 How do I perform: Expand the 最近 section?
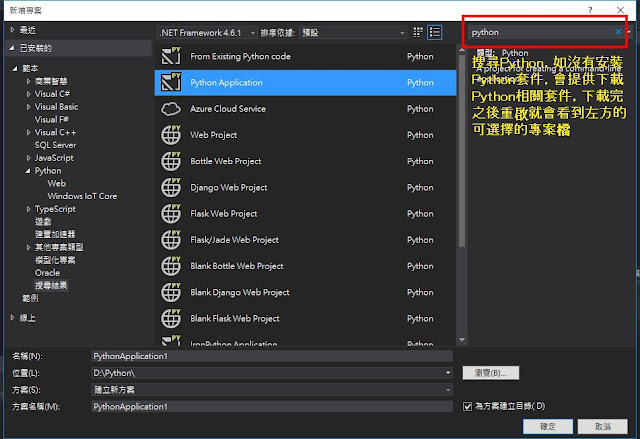click(x=12, y=30)
